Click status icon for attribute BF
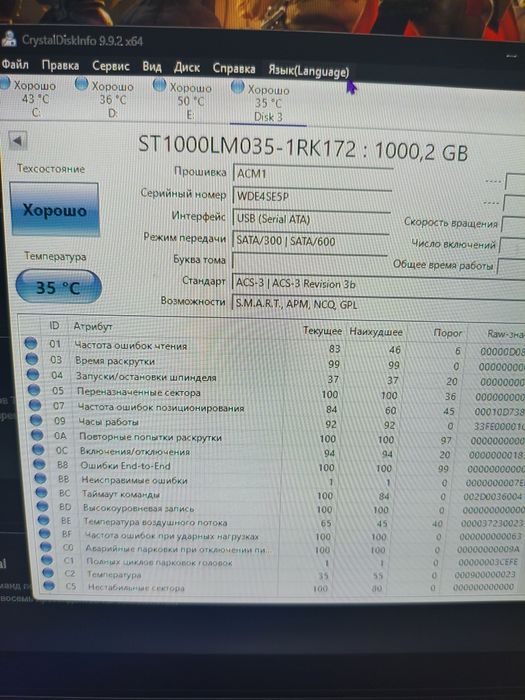The height and width of the screenshot is (700, 525). pyautogui.click(x=45, y=533)
